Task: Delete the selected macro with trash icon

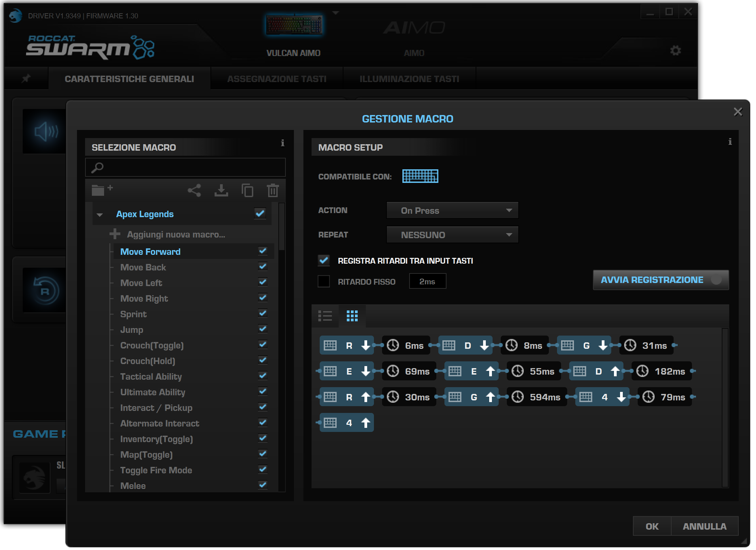Action: click(273, 190)
